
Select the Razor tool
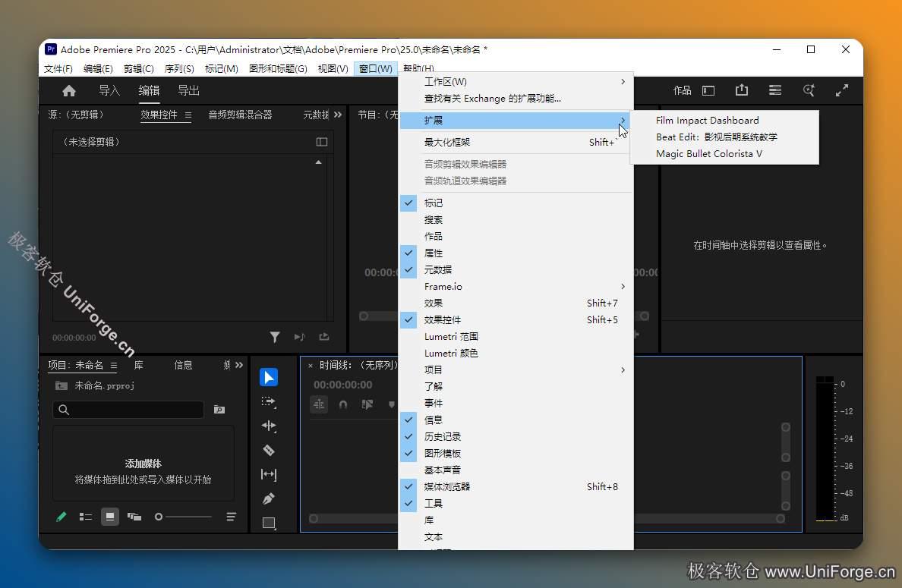click(x=269, y=450)
